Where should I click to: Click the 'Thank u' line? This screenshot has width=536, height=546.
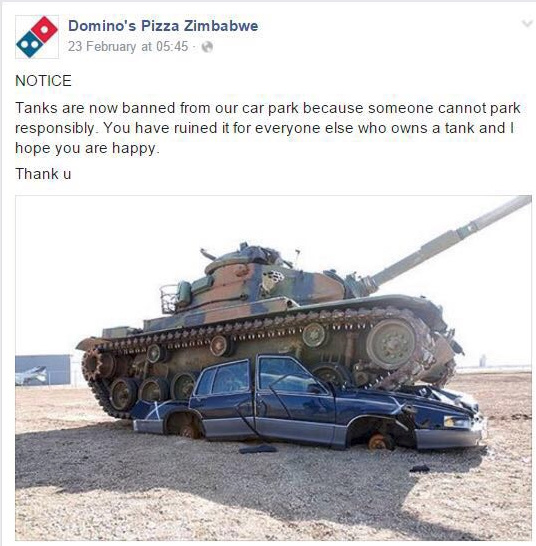coord(43,174)
